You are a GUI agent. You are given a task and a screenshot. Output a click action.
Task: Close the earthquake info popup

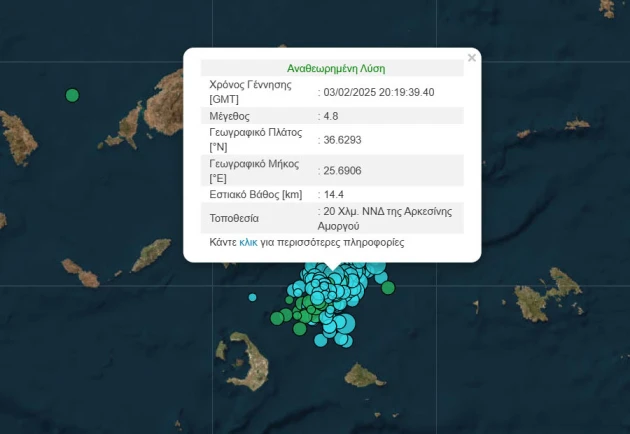coord(472,58)
